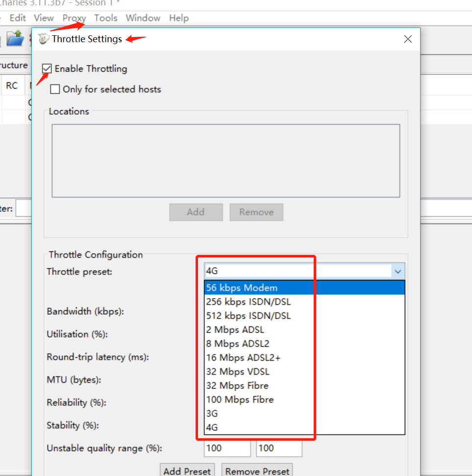Click the open session folder icon in Charles toolbar
Viewport: 472px width, 476px height.
coord(15,38)
